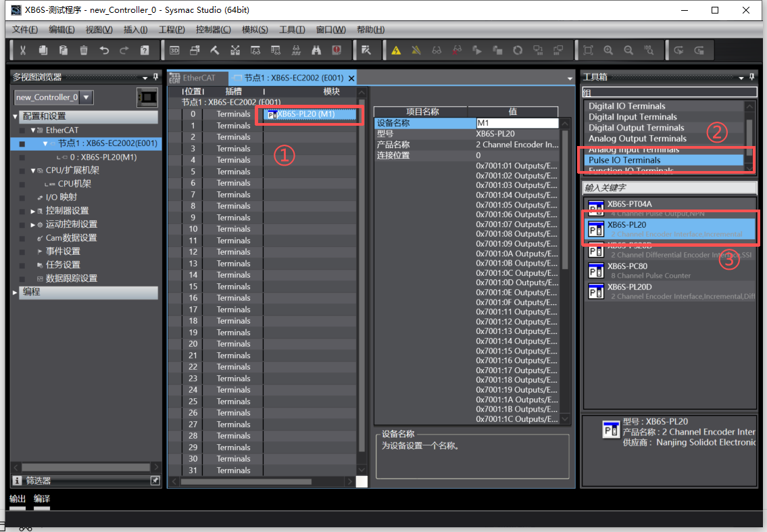Open the 控制器(C) menu
Image resolution: width=767 pixels, height=532 pixels.
tap(213, 30)
